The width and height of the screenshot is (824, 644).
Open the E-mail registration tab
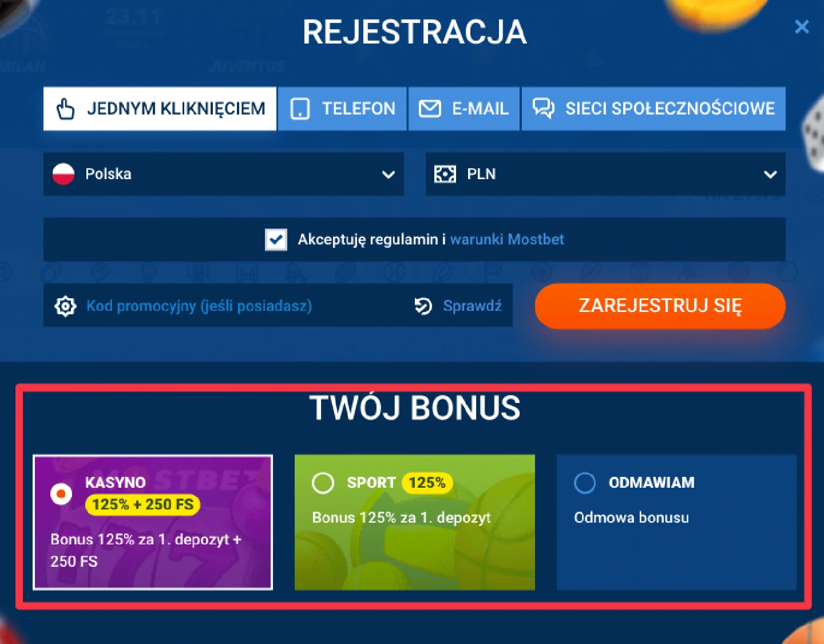[464, 109]
